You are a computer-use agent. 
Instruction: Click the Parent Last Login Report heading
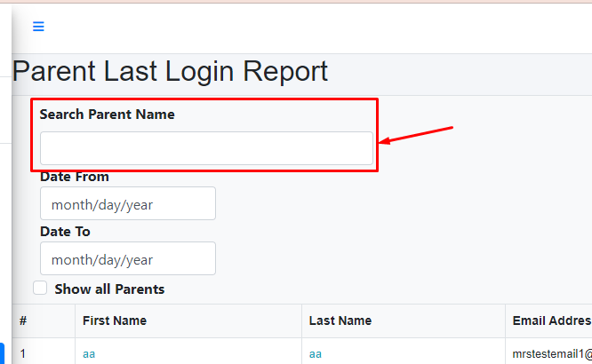coord(170,71)
